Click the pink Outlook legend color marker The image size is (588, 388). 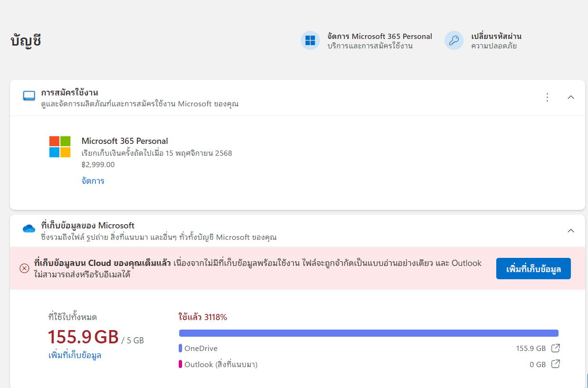coord(181,365)
